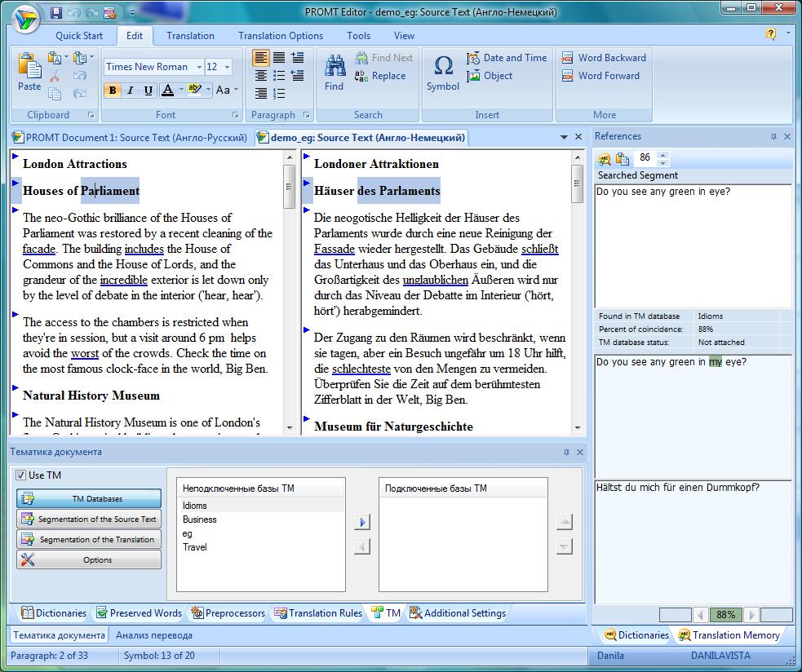Viewport: 802px width, 672px height.
Task: Open highlight color dropdown arrow
Action: click(208, 90)
